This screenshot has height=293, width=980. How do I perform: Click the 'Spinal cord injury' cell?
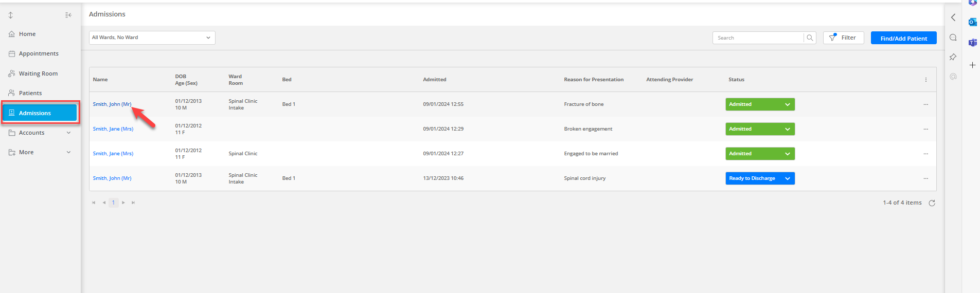pos(585,178)
